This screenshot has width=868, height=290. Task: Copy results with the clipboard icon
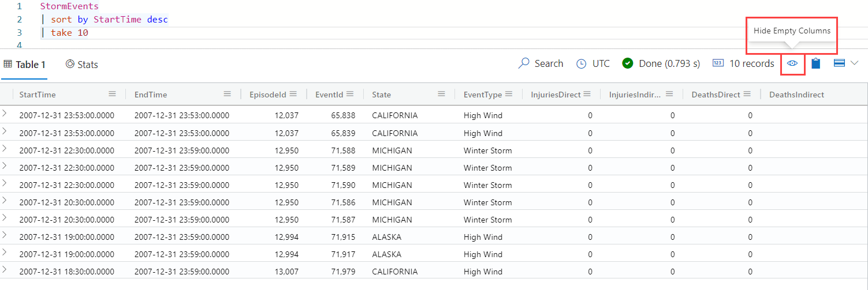(x=815, y=63)
